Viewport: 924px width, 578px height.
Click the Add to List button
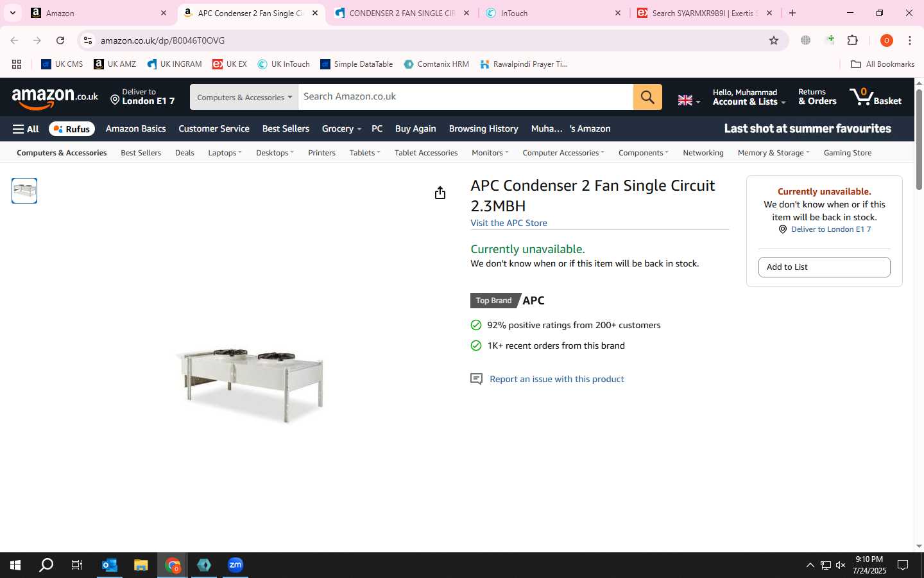[824, 267]
